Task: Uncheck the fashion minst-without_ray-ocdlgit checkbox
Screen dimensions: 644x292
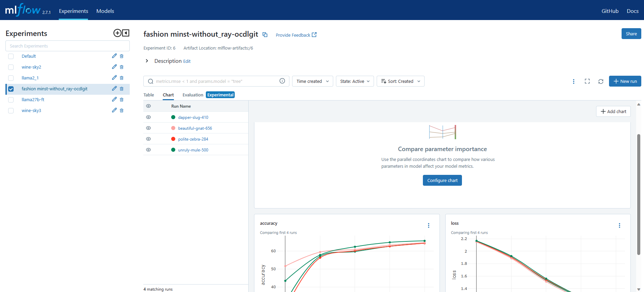Action: 11,89
